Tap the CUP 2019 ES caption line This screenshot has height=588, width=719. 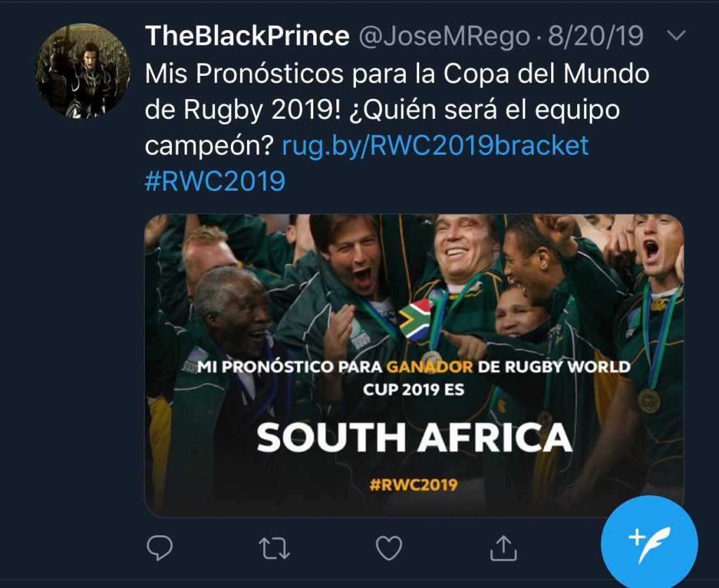click(414, 388)
